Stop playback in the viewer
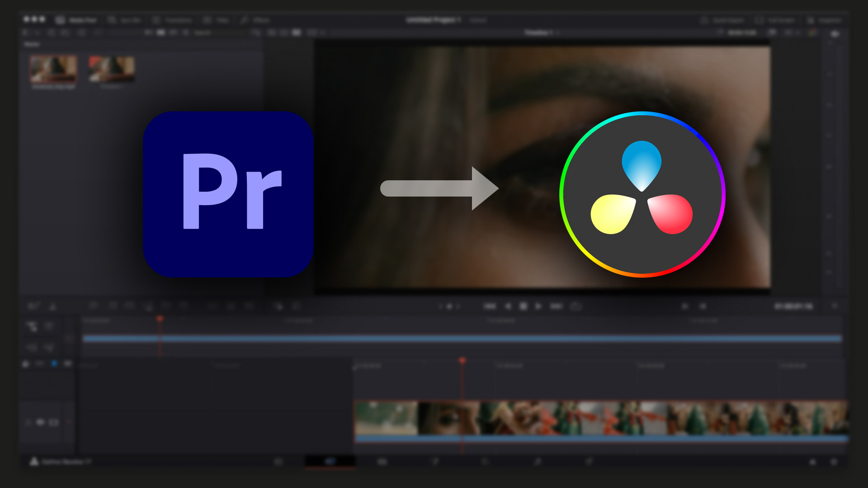Image resolution: width=868 pixels, height=488 pixels. [x=524, y=306]
